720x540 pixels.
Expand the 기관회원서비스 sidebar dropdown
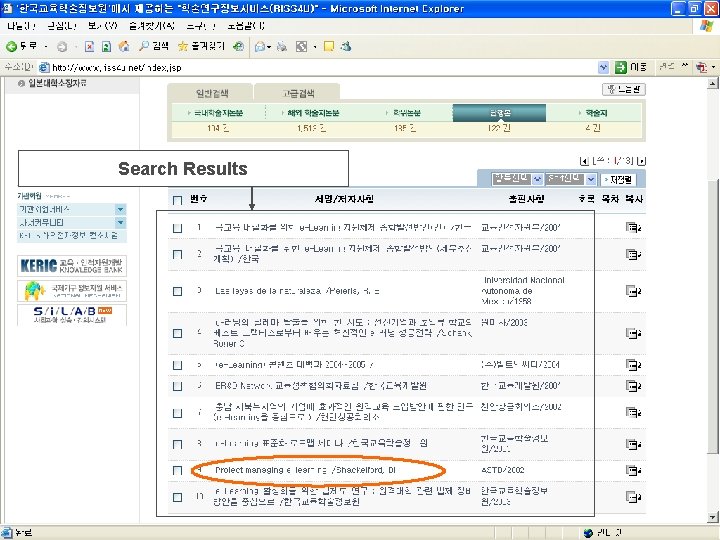[120, 209]
